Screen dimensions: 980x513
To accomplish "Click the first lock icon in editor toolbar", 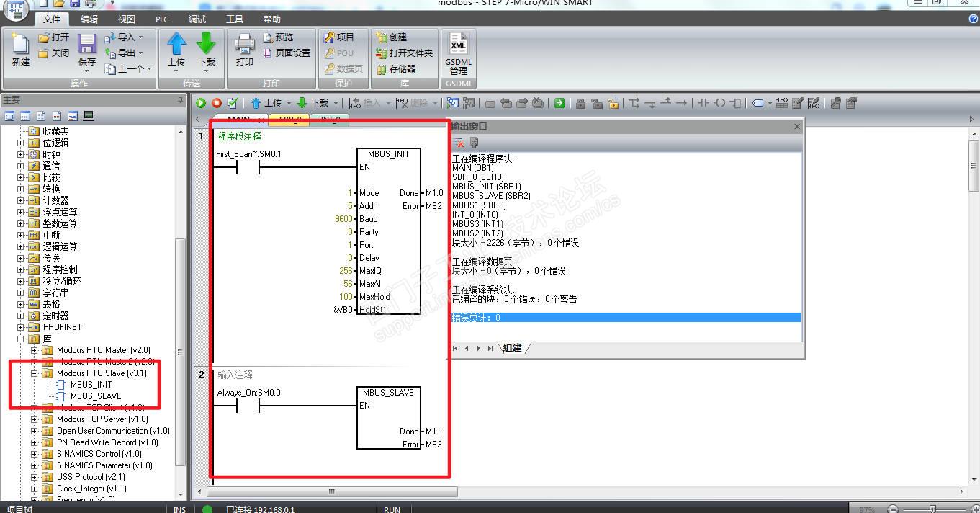I will [x=580, y=104].
